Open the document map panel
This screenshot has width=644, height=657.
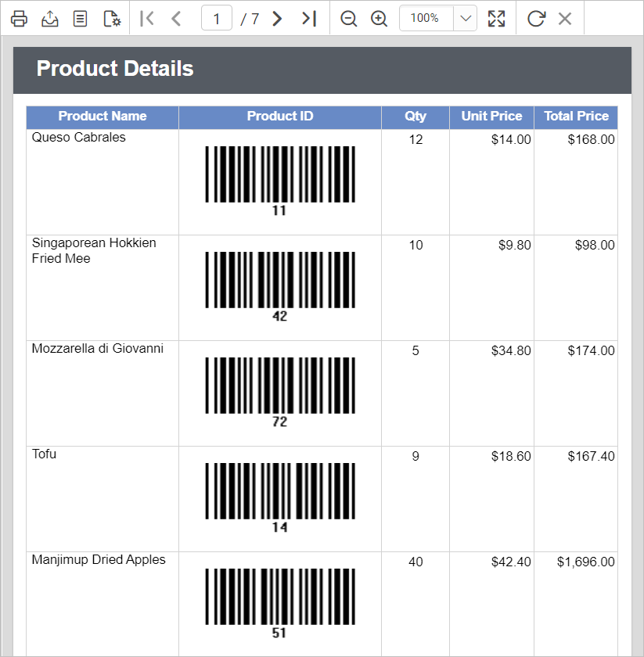(80, 18)
